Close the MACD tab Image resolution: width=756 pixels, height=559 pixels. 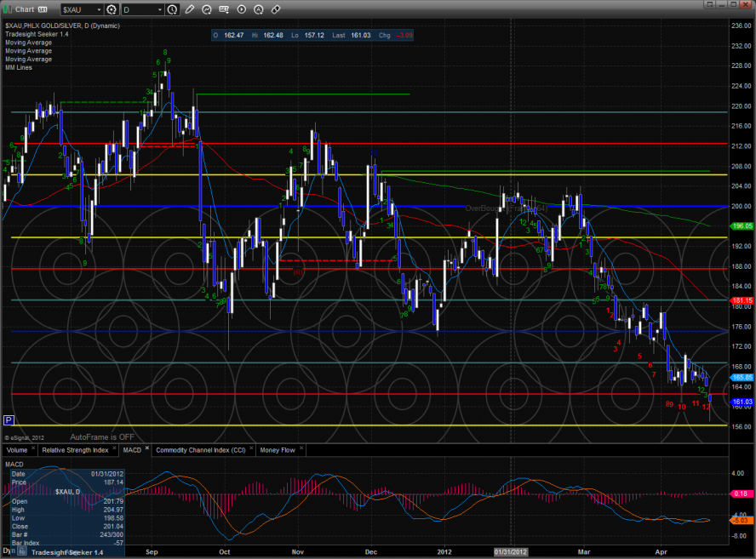pos(147,449)
